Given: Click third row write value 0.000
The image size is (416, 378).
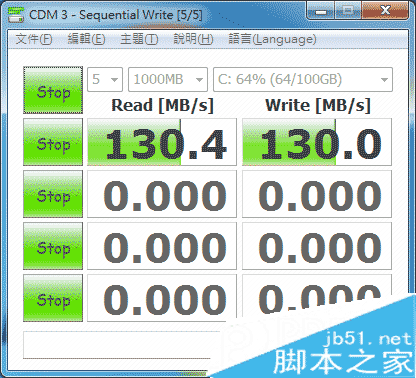Looking at the screenshot, I should pyautogui.click(x=317, y=246).
